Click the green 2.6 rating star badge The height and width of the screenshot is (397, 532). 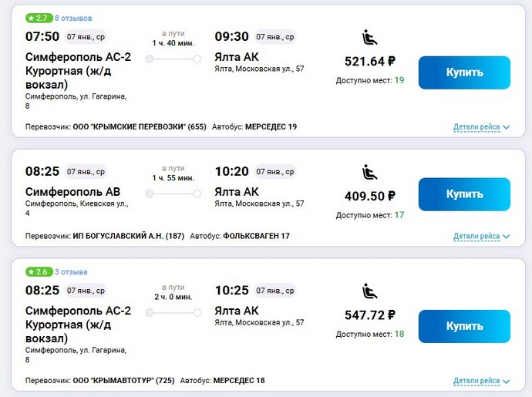[x=38, y=272]
